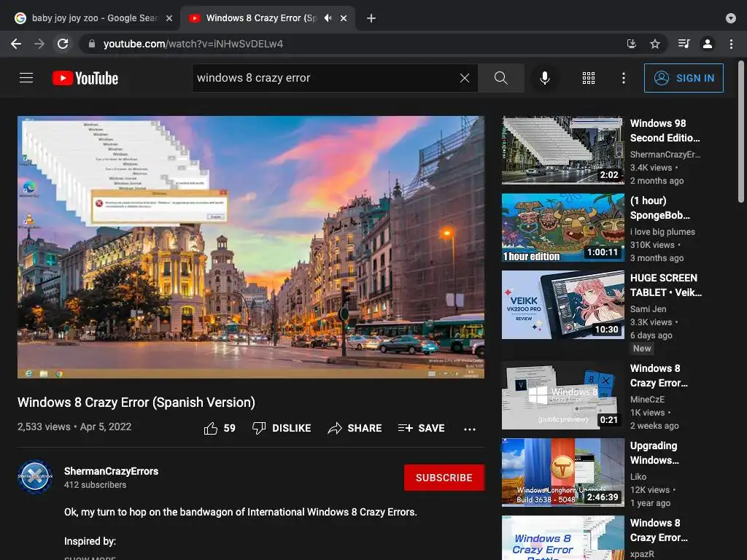Open the Chrome three-dot menu
The image size is (747, 560).
pyautogui.click(x=731, y=44)
